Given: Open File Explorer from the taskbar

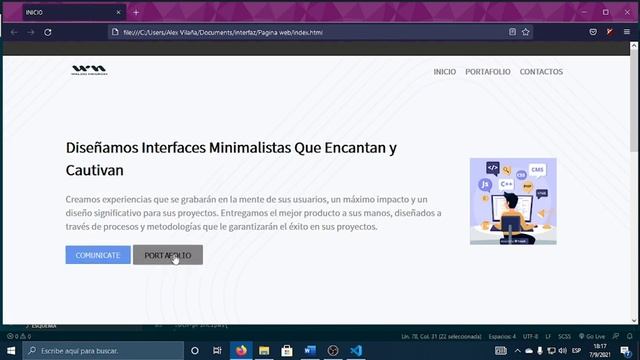Looking at the screenshot, I should coord(264,351).
